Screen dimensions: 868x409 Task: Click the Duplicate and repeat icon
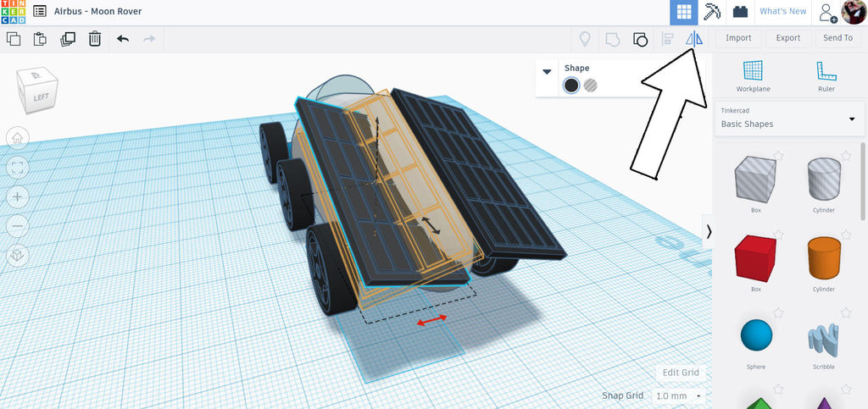[x=68, y=39]
